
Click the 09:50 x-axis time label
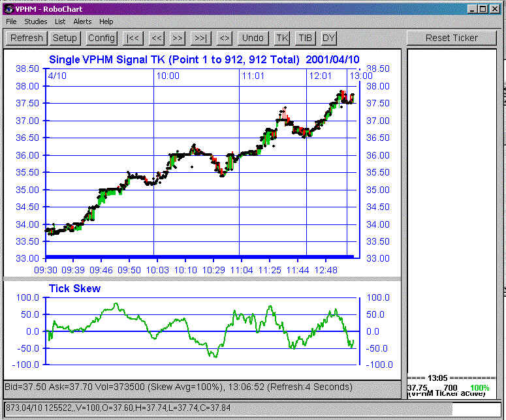pos(129,270)
